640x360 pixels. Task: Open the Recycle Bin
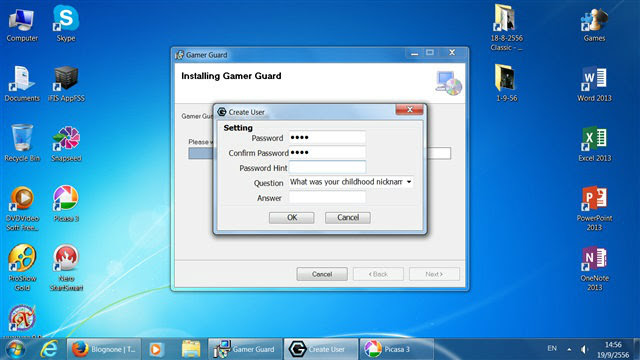click(22, 144)
